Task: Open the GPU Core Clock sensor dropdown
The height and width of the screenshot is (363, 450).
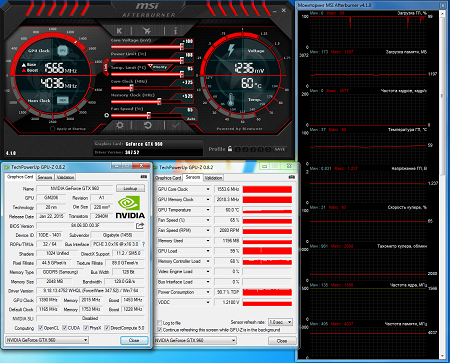Action: [x=208, y=189]
